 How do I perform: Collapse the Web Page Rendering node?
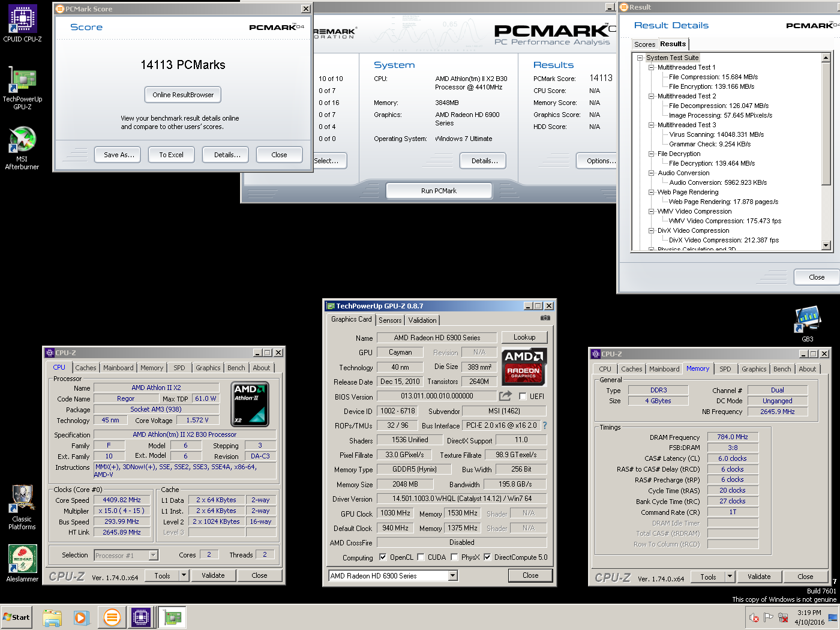coord(651,192)
